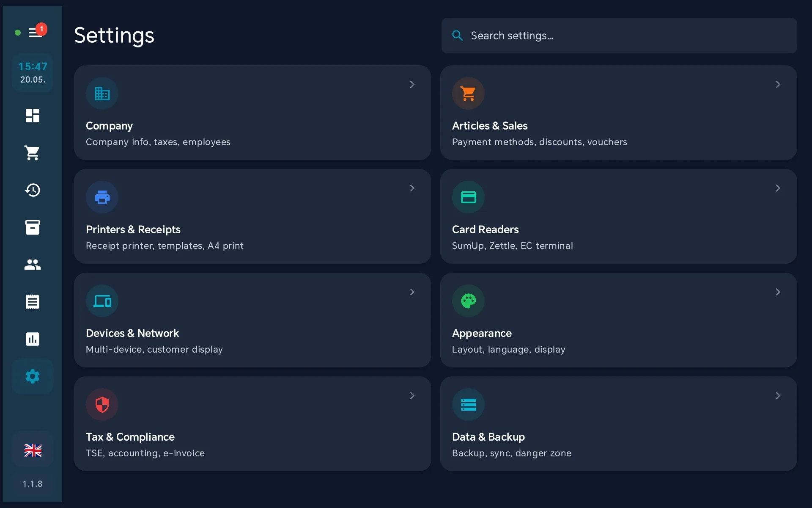
Task: Select the settings gear icon in sidebar
Action: coord(33,376)
